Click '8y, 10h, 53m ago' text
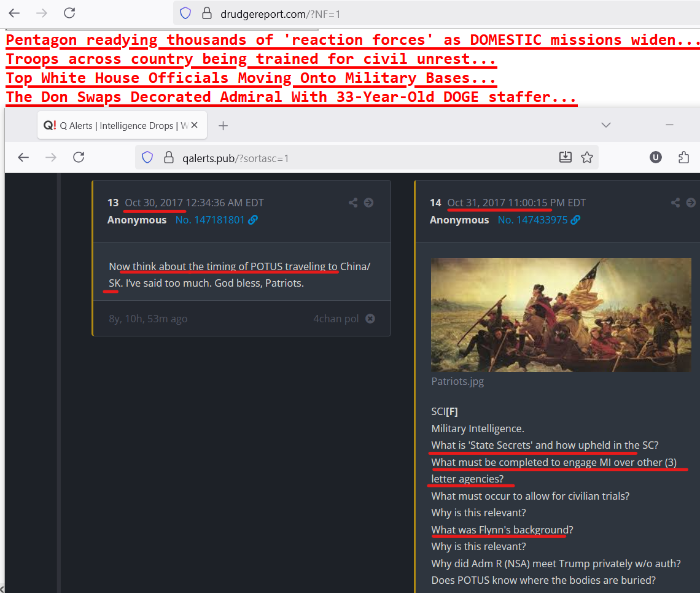Viewport: 700px width, 593px height. [x=148, y=319]
